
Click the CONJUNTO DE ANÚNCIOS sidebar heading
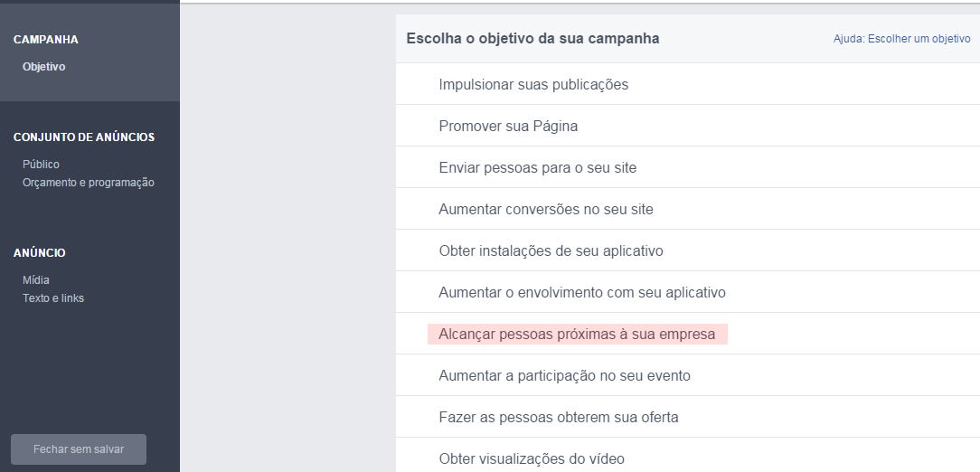coord(84,137)
